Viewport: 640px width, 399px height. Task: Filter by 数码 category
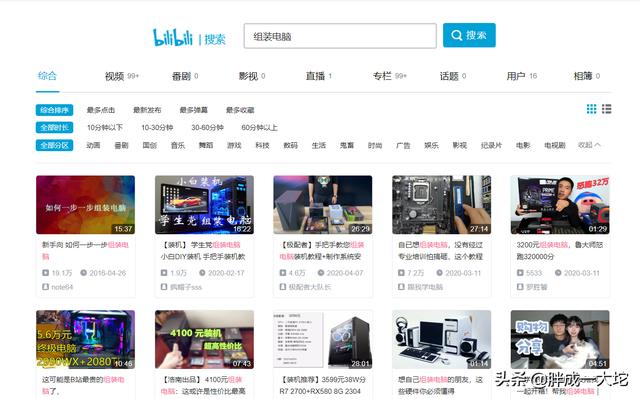click(291, 145)
